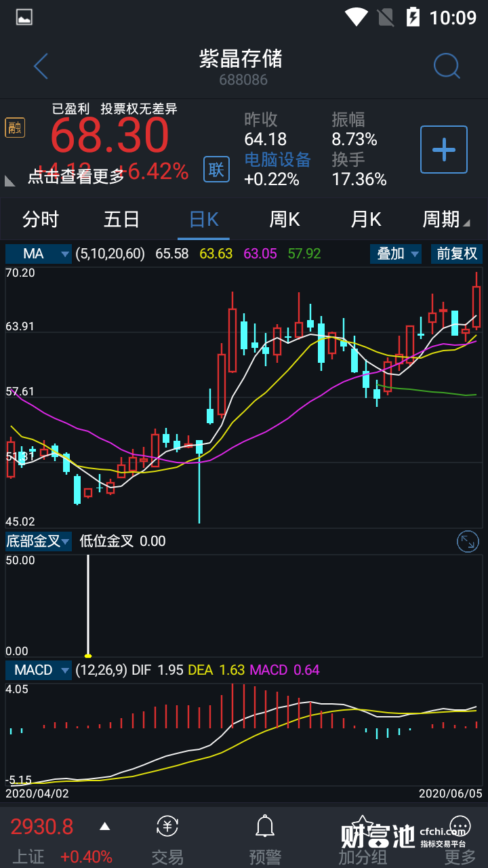Open the 电脑设备 sector link
This screenshot has height=868, width=488.
click(x=277, y=160)
